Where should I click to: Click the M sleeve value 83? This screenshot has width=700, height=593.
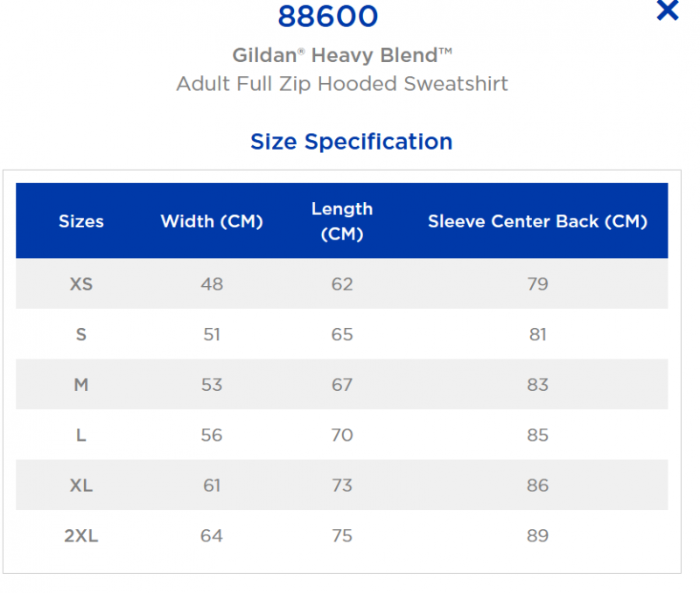pos(537,385)
